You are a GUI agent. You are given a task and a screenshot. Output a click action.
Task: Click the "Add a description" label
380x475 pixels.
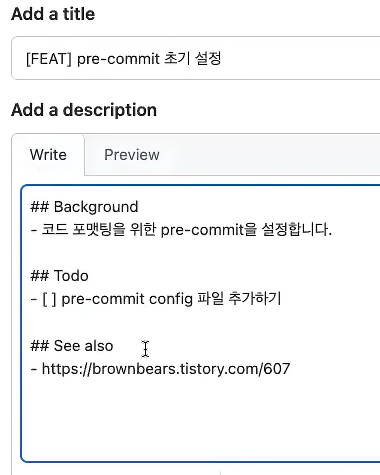84,110
